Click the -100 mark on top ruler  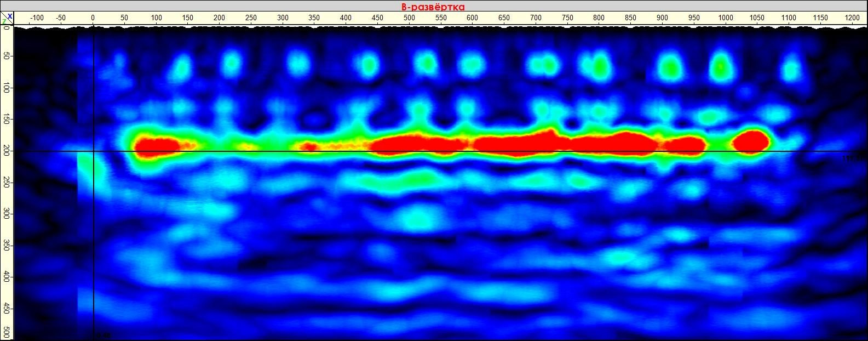coord(36,18)
